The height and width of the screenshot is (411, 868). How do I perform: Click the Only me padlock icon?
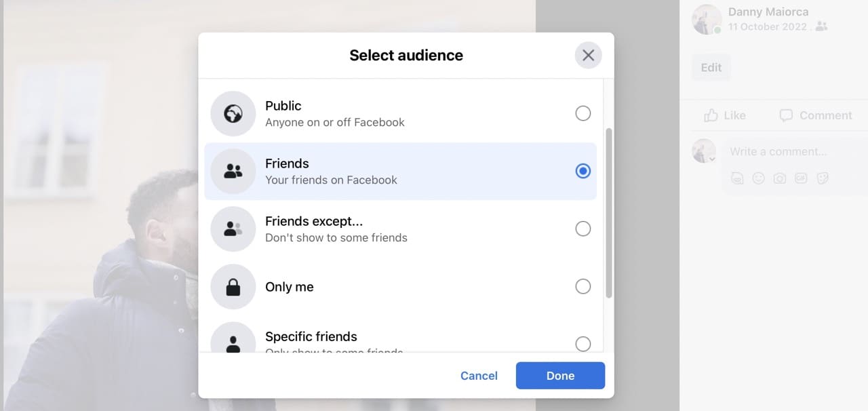(x=233, y=286)
